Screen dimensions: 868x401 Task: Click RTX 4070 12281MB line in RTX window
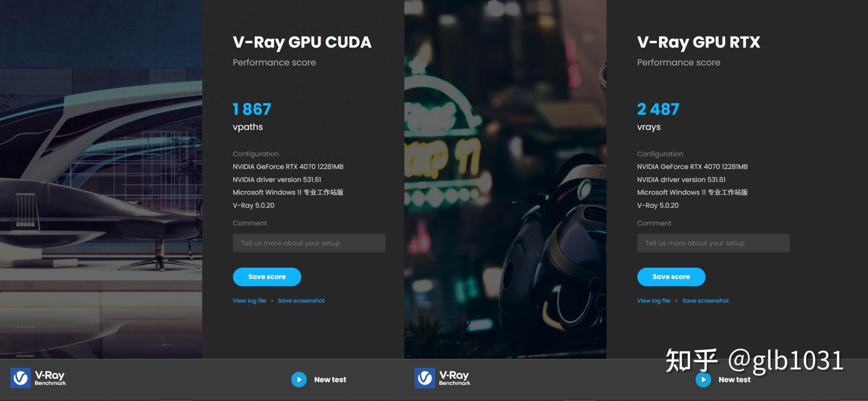pos(692,167)
